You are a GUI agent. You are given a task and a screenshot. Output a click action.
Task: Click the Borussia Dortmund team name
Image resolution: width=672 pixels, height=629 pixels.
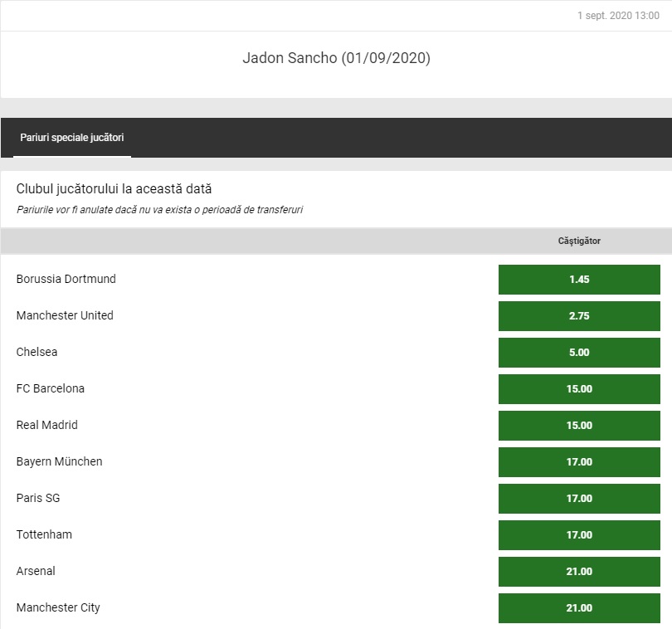click(66, 279)
